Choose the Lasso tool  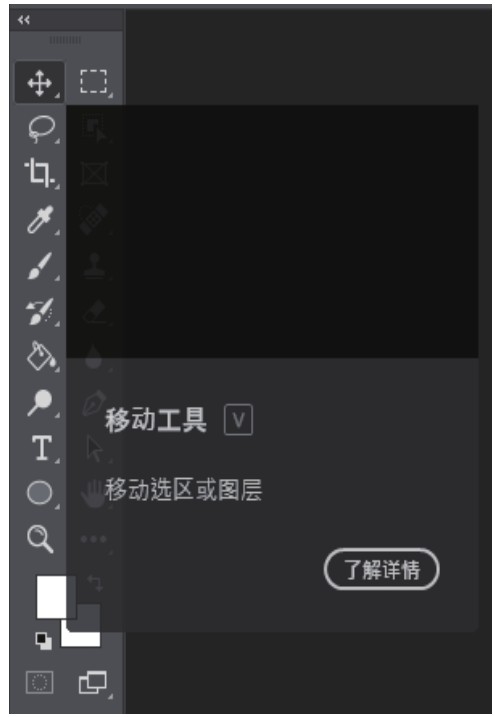[41, 128]
